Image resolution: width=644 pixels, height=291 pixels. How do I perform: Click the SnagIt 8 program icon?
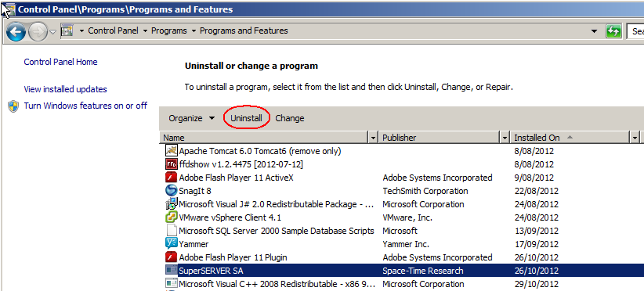171,191
